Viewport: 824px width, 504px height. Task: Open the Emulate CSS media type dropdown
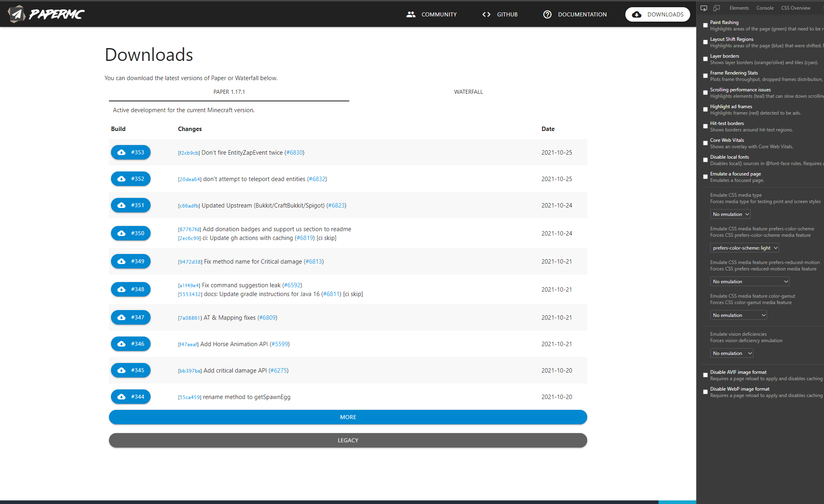pyautogui.click(x=730, y=214)
